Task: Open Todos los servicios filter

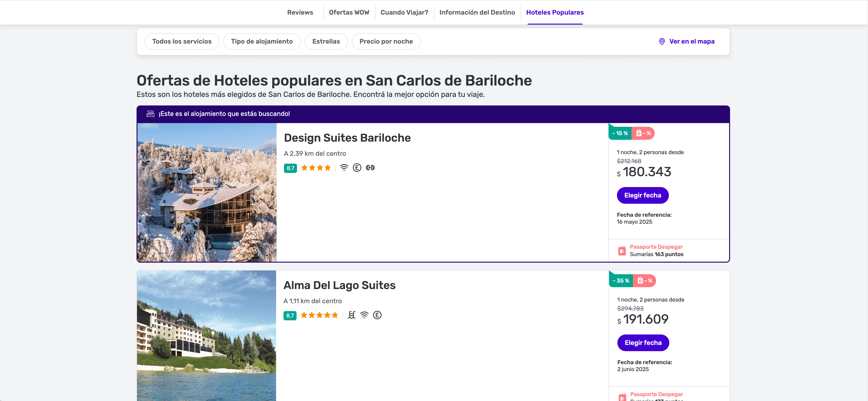Action: point(182,41)
